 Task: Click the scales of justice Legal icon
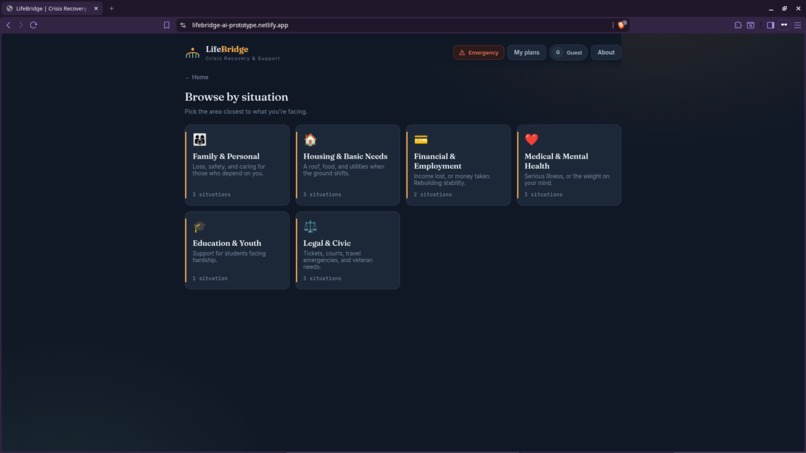point(310,226)
